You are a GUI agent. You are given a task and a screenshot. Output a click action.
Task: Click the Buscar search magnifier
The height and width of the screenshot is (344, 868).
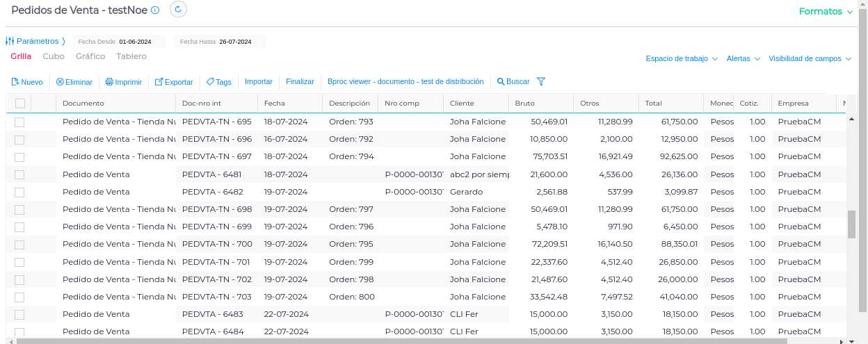pos(500,82)
